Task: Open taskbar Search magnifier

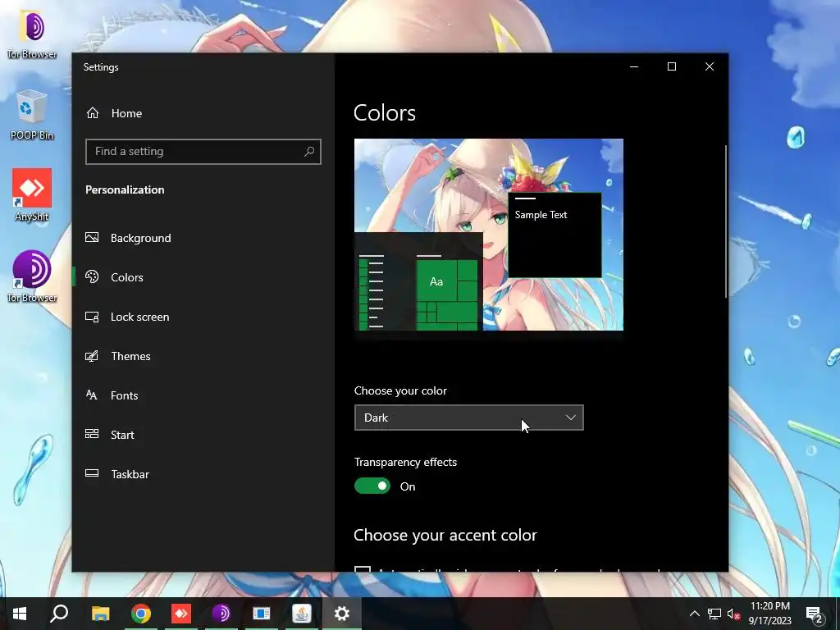Action: pos(59,614)
